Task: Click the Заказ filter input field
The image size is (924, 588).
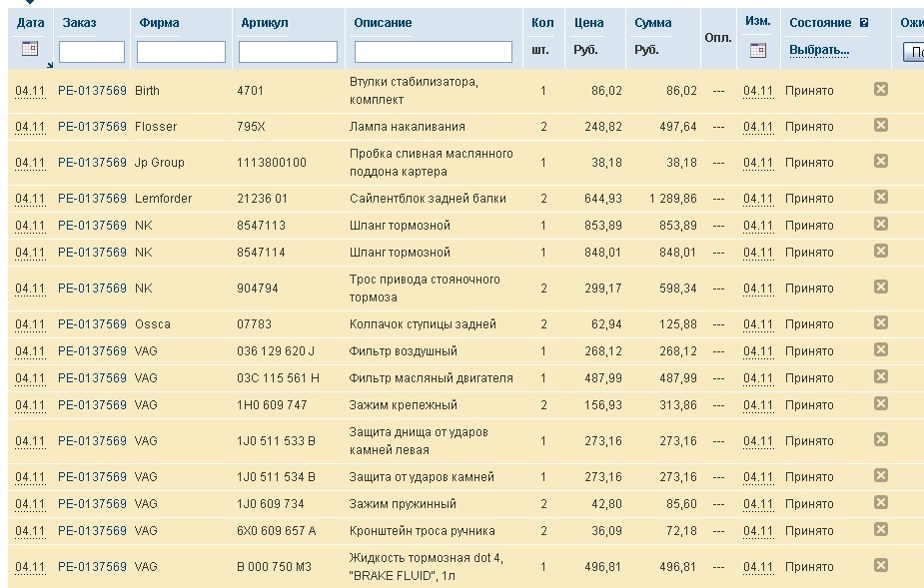Action: click(x=92, y=52)
